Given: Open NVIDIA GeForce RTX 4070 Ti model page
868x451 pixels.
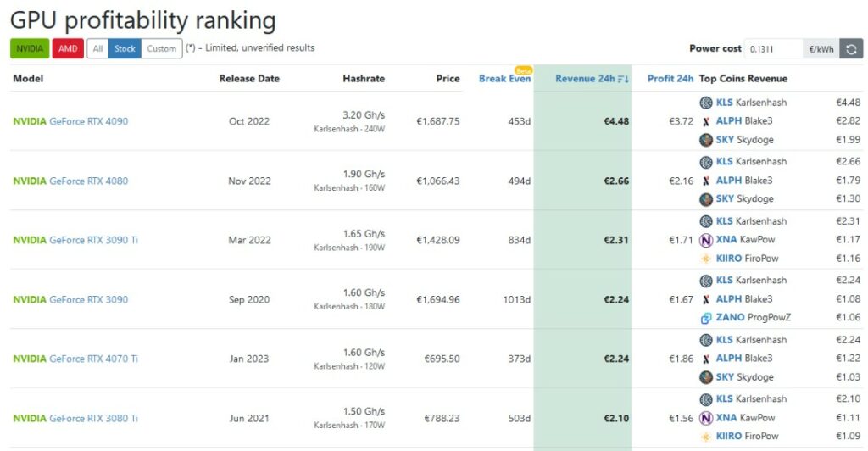Looking at the screenshot, I should pyautogui.click(x=75, y=359).
